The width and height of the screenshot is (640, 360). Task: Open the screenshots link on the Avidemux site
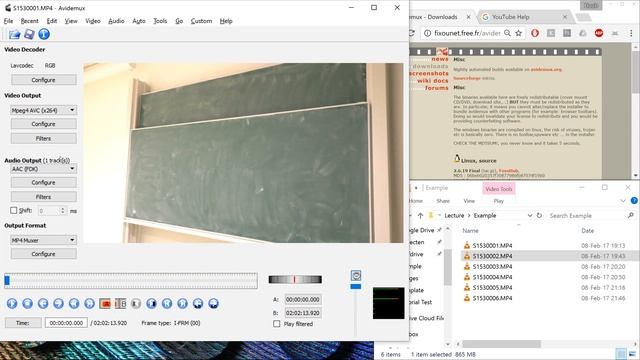pyautogui.click(x=429, y=73)
